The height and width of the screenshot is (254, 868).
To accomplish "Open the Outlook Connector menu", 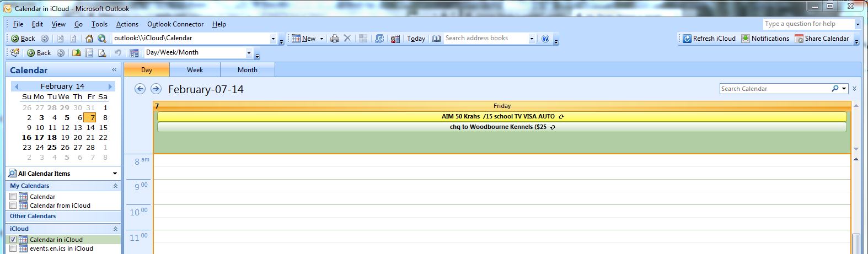I will coord(175,24).
